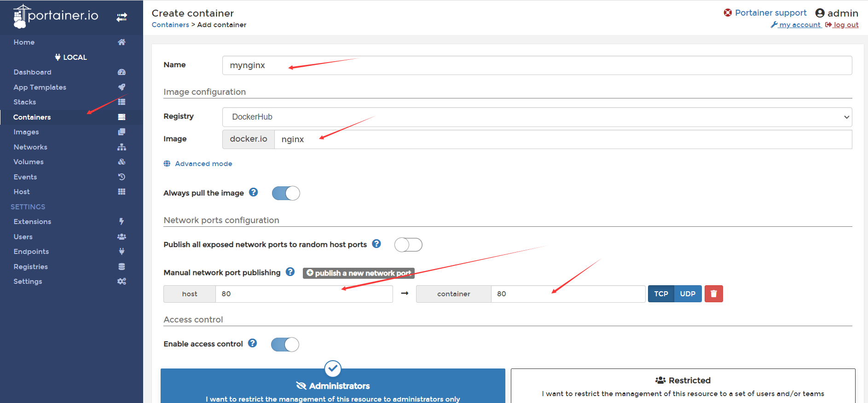The width and height of the screenshot is (868, 403).
Task: Click help icon beside Always pull the image
Action: tap(254, 192)
